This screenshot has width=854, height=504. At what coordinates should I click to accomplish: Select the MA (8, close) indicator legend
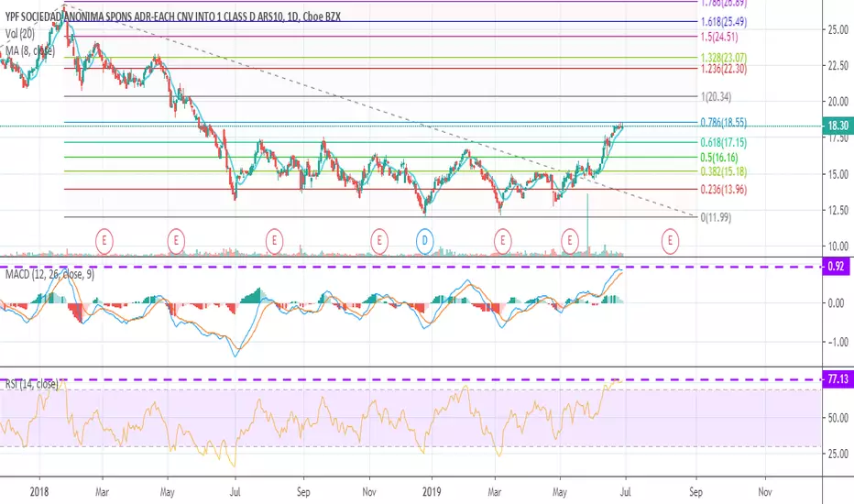tap(30, 50)
